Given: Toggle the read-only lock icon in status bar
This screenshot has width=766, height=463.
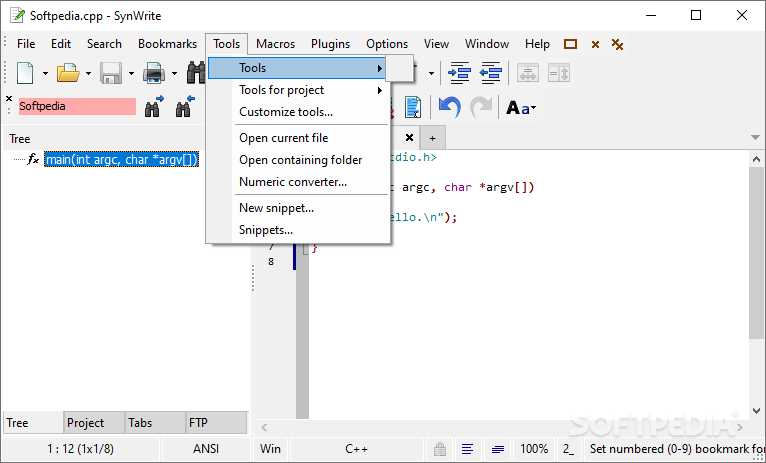Looking at the screenshot, I should click(x=440, y=449).
